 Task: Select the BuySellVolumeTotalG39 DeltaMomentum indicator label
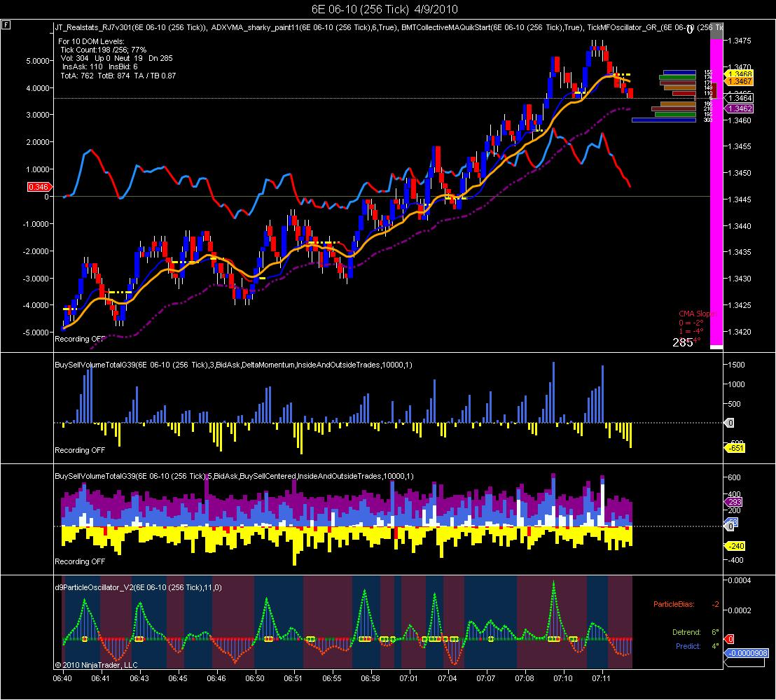(x=233, y=365)
